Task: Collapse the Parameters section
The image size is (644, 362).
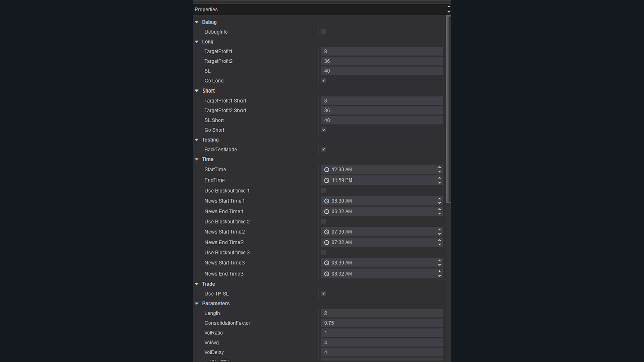Action: click(197, 303)
